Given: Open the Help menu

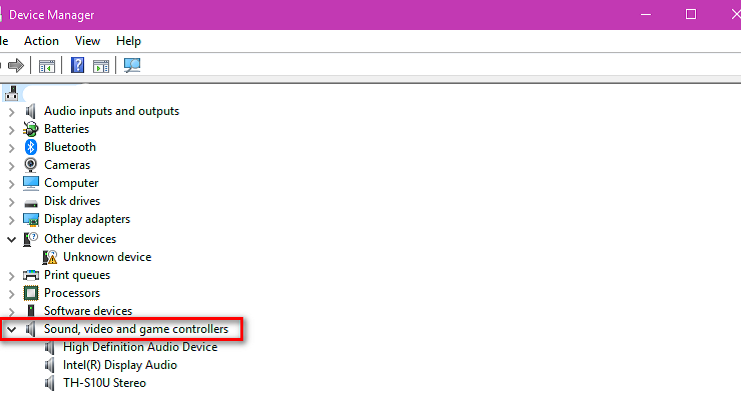Looking at the screenshot, I should (x=129, y=41).
